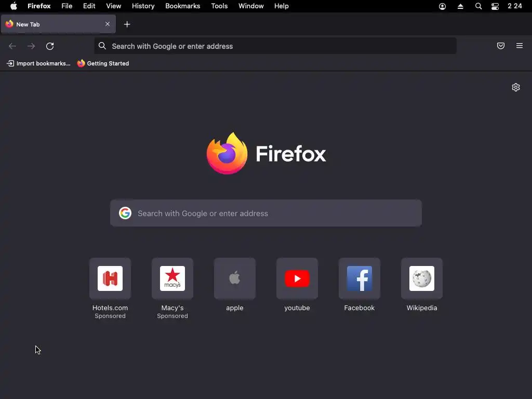Image resolution: width=532 pixels, height=399 pixels.
Task: Open the Tools menu
Action: [x=219, y=6]
